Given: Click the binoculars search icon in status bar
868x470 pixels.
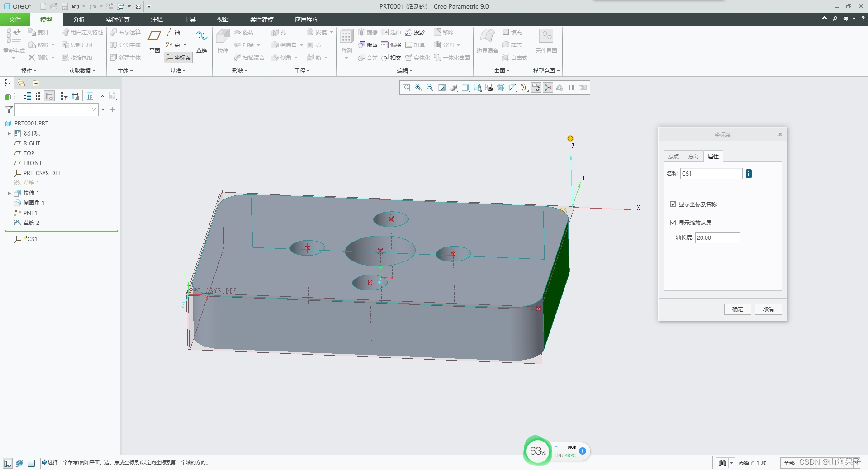Looking at the screenshot, I should (722, 463).
